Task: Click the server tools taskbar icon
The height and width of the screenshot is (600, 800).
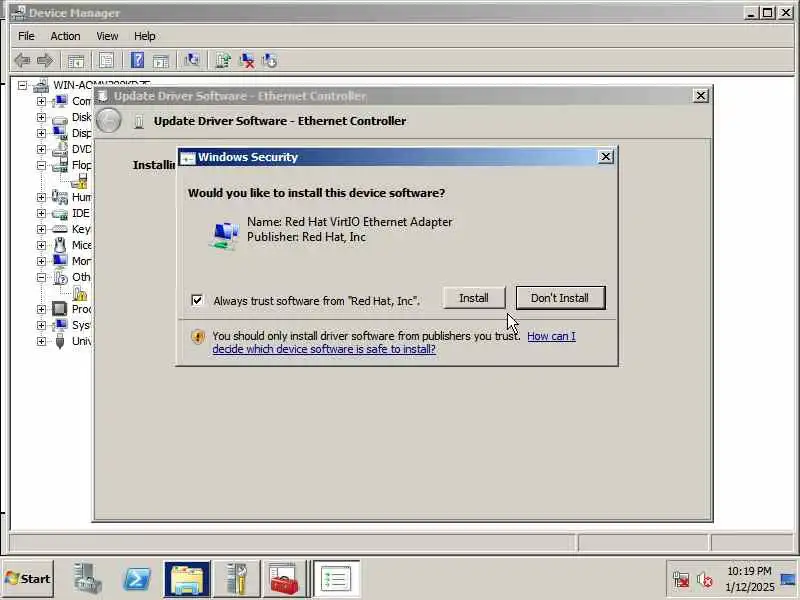Action: tap(237, 579)
